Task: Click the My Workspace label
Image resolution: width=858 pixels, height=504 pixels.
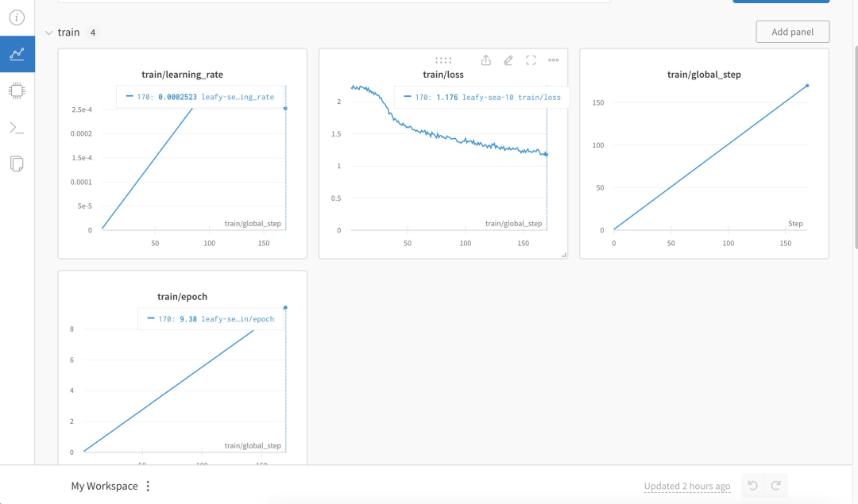Action: (x=104, y=487)
